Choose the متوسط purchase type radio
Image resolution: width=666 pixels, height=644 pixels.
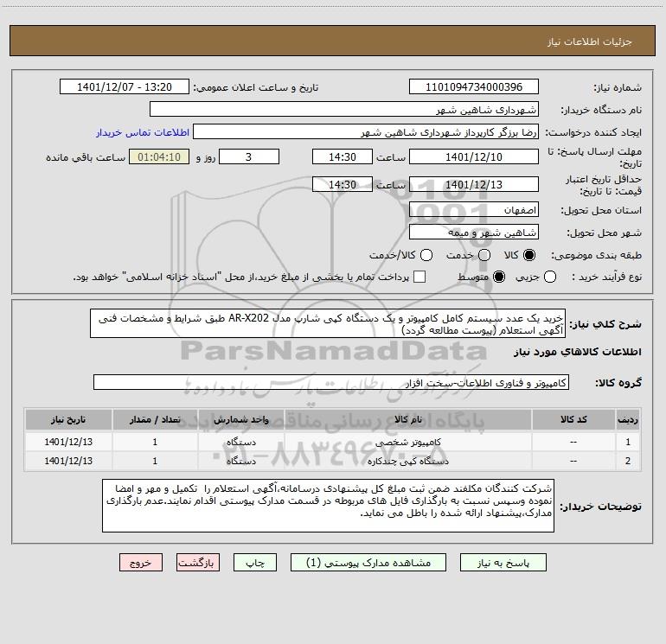[x=499, y=277]
